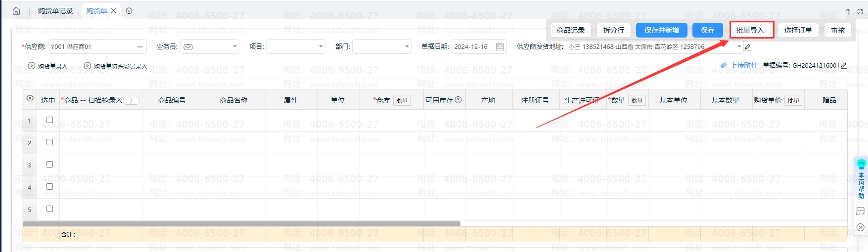This screenshot has width=868, height=252.
Task: Open table column settings gear icon
Action: tap(30, 99)
